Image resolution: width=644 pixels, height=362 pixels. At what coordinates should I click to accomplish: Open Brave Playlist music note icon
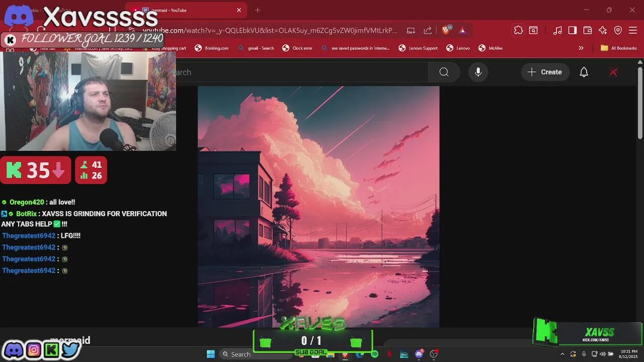[x=557, y=30]
